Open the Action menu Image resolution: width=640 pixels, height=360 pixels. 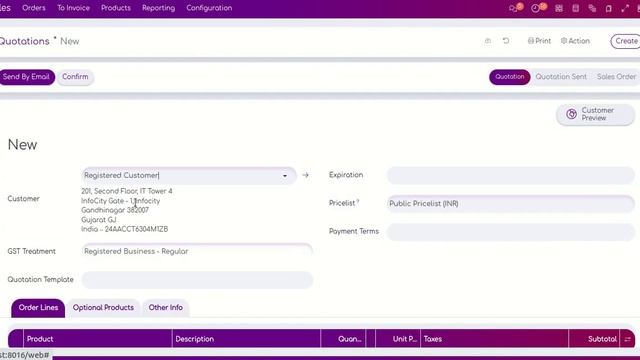[x=575, y=41]
